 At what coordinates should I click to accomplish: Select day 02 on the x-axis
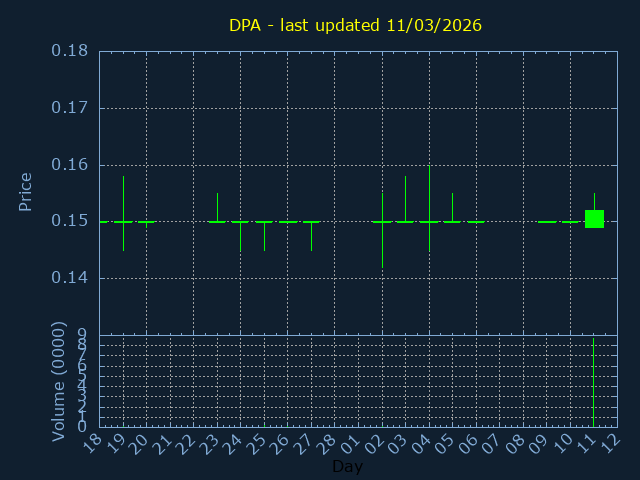[376, 444]
